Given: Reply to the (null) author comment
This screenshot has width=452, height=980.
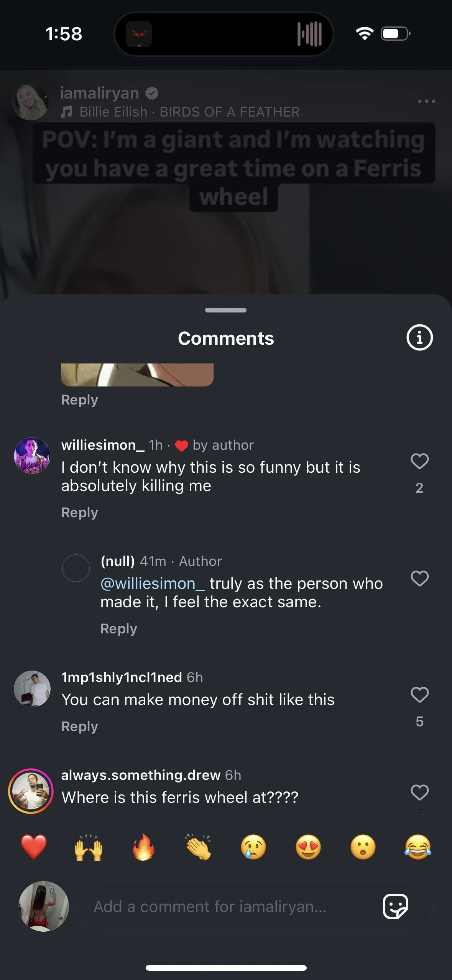Looking at the screenshot, I should point(118,628).
